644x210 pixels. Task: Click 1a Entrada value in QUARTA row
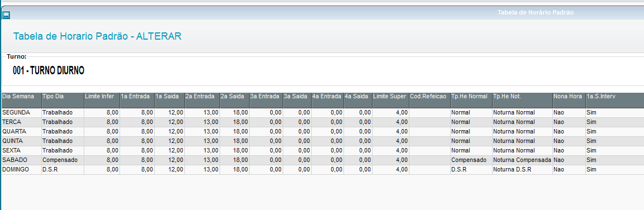[137, 131]
